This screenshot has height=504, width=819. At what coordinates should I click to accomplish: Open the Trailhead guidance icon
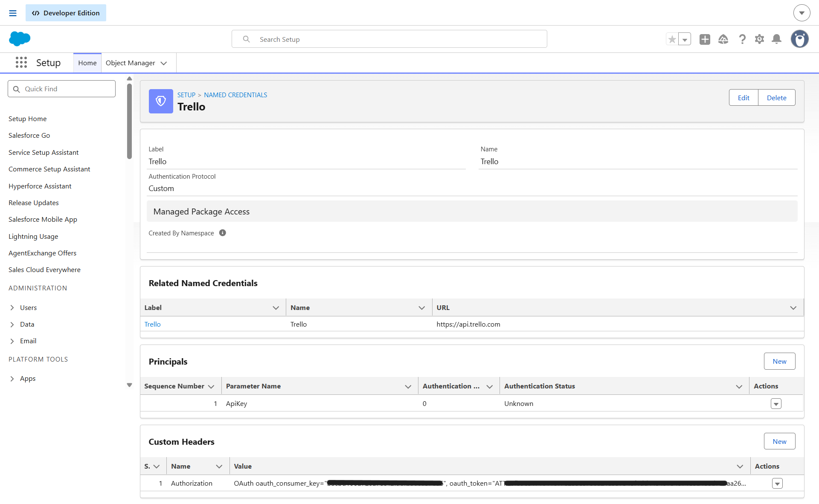coord(723,39)
